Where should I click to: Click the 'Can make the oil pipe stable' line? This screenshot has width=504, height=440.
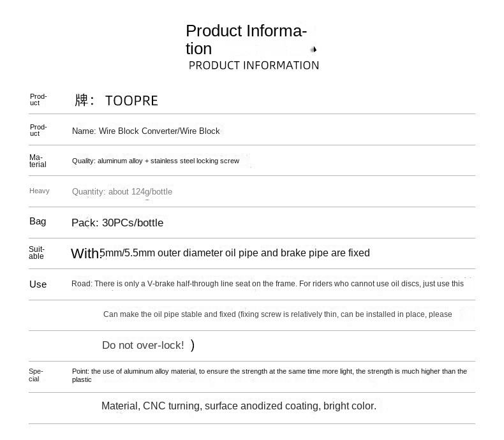(x=278, y=314)
